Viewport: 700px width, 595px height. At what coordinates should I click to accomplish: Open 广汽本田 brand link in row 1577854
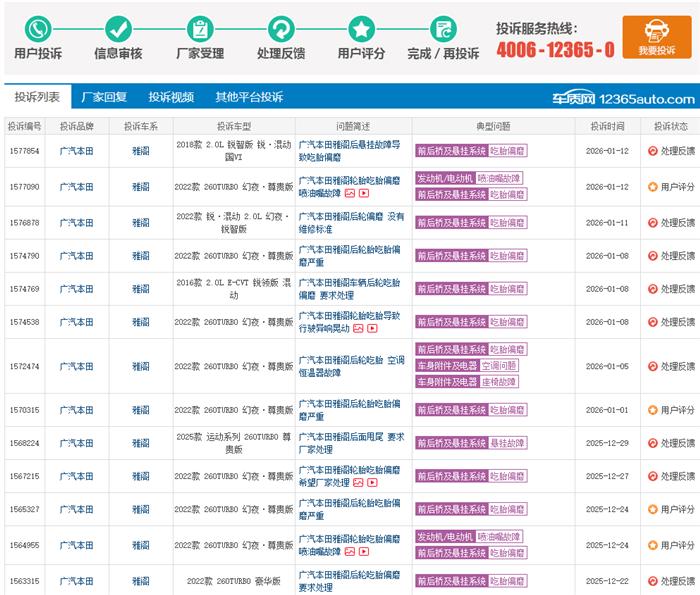(x=76, y=151)
